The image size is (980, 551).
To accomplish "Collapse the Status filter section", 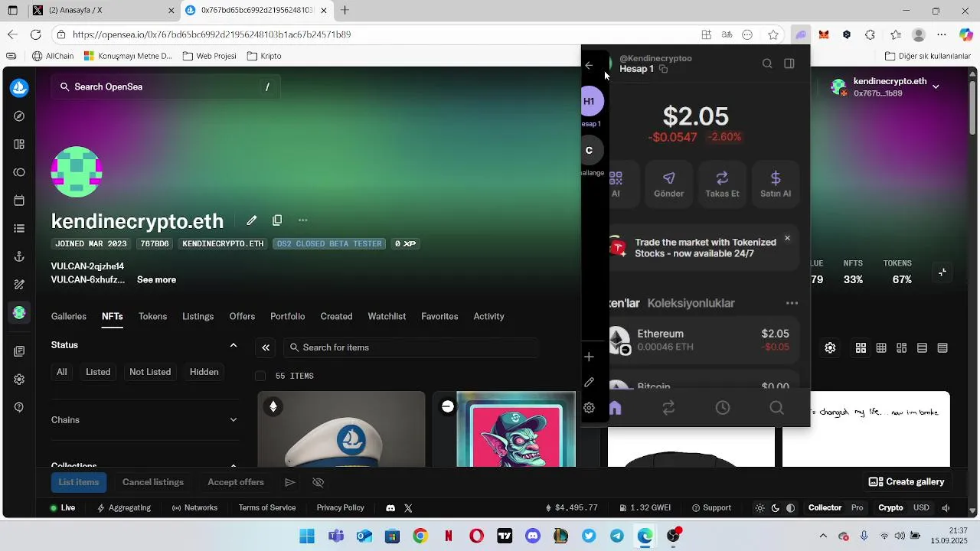I will (234, 345).
